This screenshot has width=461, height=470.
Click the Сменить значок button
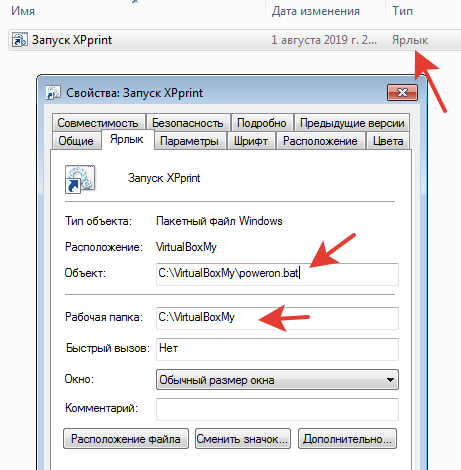[x=243, y=439]
